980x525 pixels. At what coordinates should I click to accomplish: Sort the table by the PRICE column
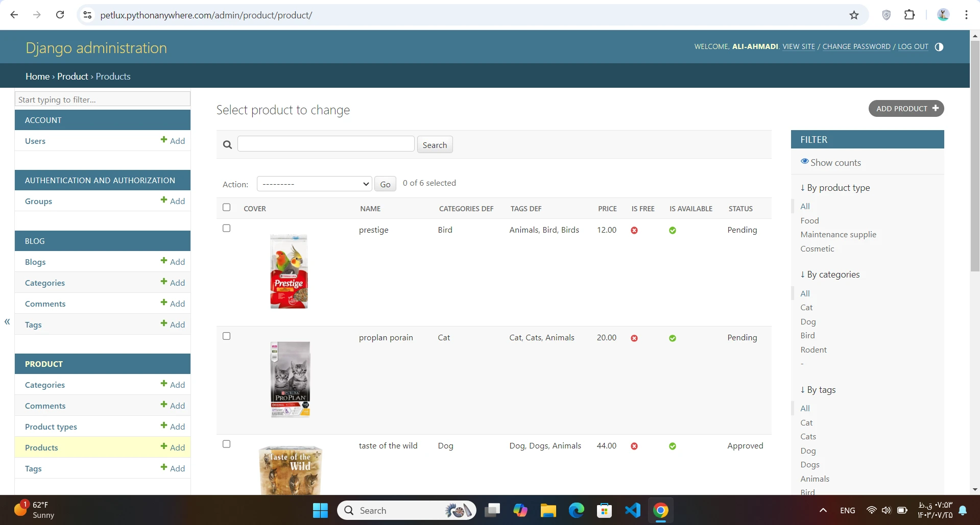pos(607,209)
